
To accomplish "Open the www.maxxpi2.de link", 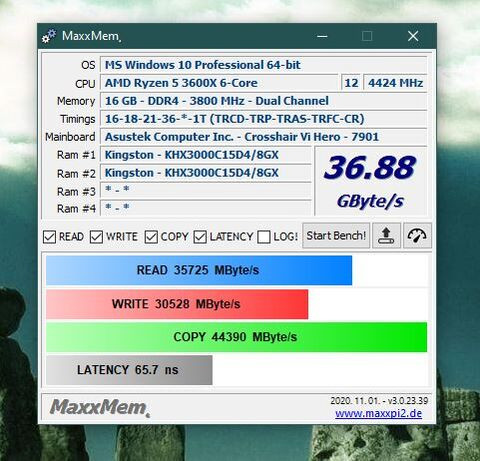I will tap(379, 414).
